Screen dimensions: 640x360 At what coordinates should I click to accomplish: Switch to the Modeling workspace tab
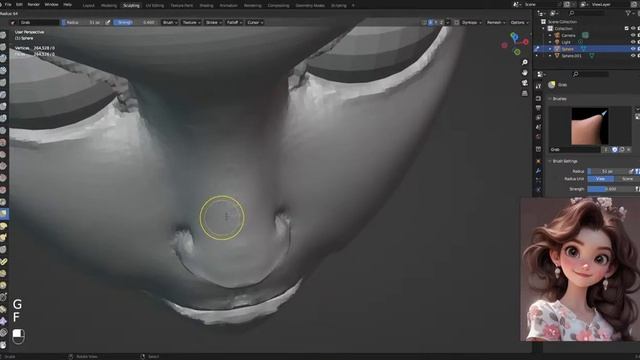point(109,6)
